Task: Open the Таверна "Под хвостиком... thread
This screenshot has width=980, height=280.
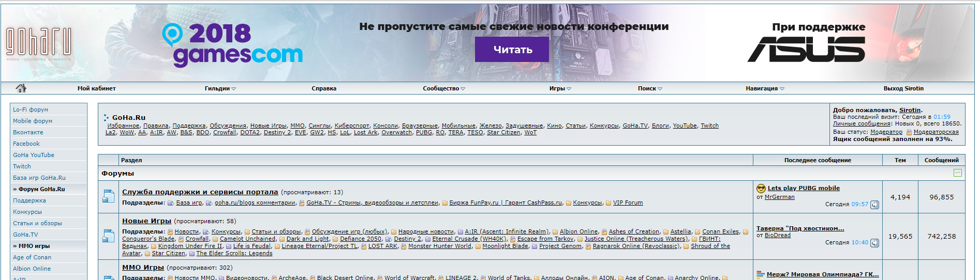Action: (800, 228)
